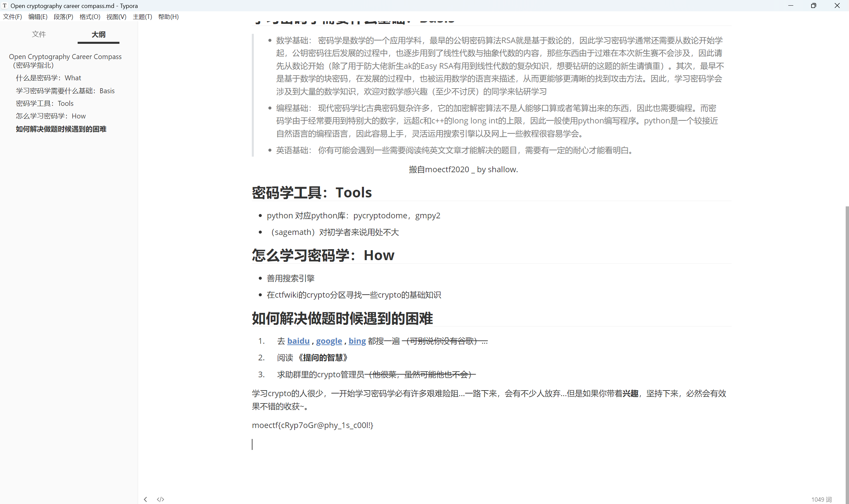849x504 pixels.
Task: Close the Typora window
Action: tap(837, 5)
